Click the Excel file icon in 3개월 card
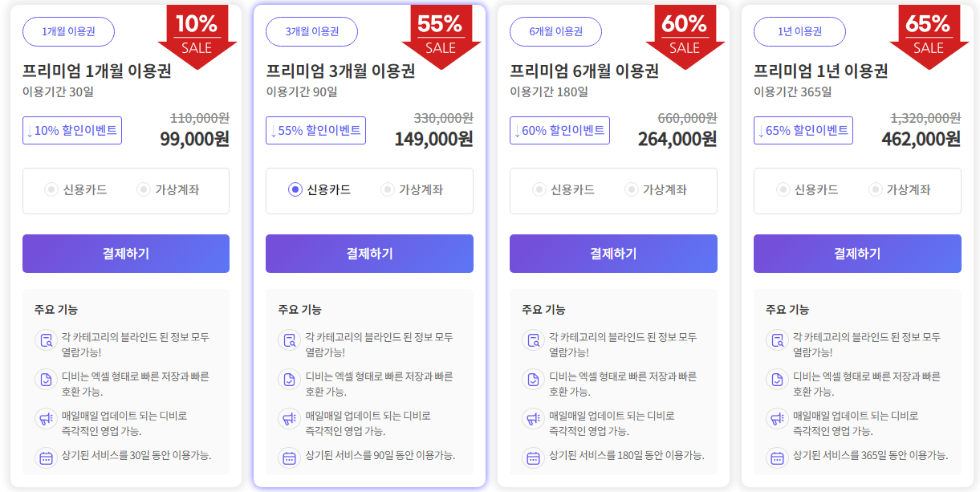The image size is (980, 492). (x=290, y=379)
